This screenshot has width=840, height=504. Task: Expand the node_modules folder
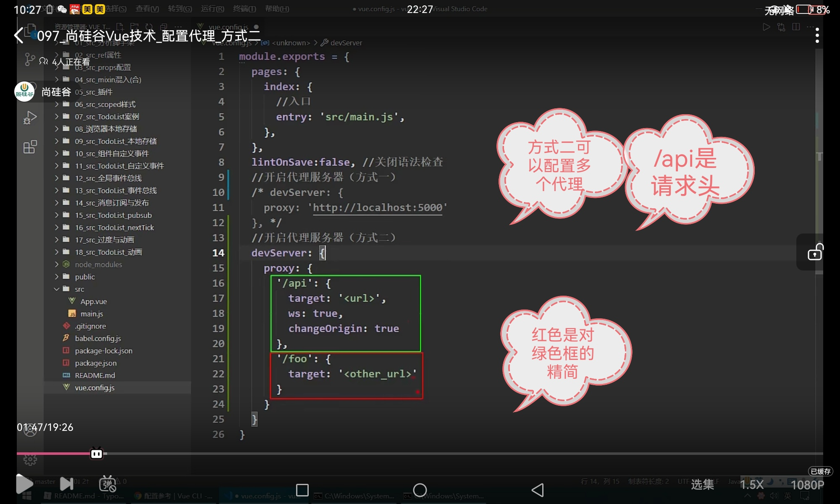click(98, 265)
